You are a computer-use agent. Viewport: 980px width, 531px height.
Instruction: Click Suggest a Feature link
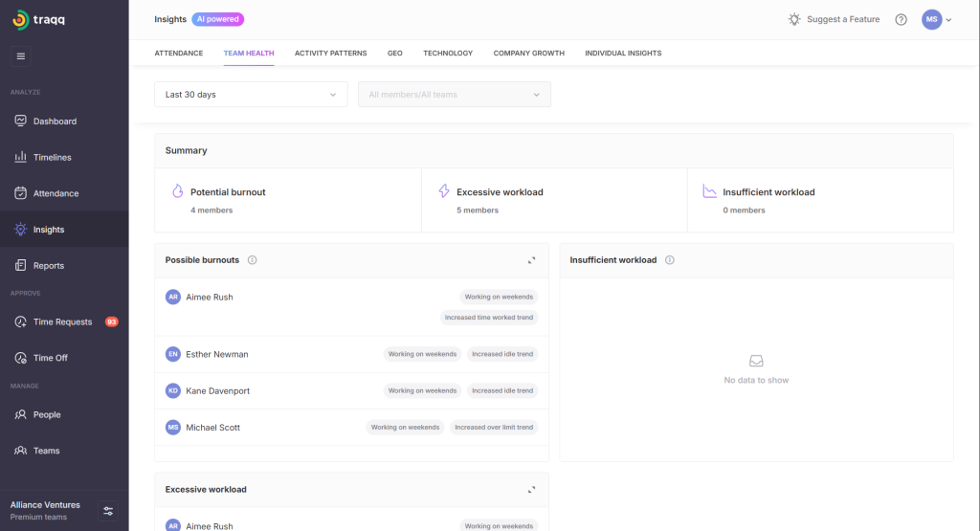833,19
